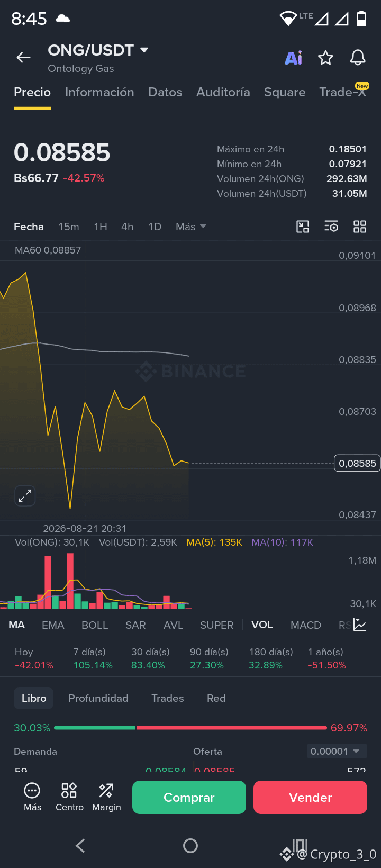381x868 pixels.
Task: Tap the -42.57% change value
Action: point(84,178)
